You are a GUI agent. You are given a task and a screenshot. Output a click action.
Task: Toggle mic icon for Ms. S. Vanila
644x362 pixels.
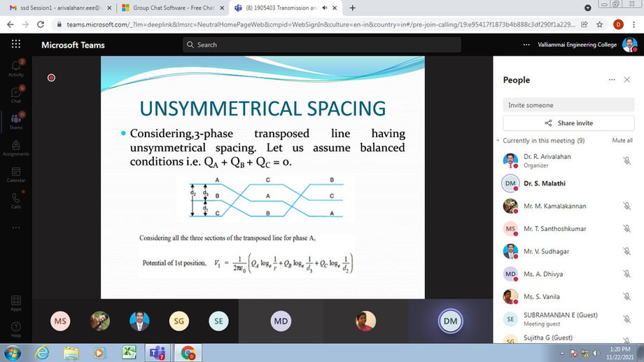[x=626, y=296]
